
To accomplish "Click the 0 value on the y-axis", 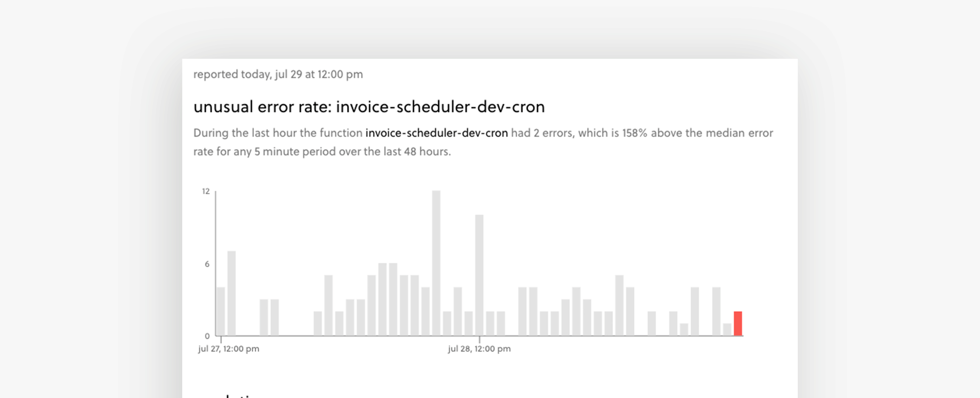I will pos(207,336).
